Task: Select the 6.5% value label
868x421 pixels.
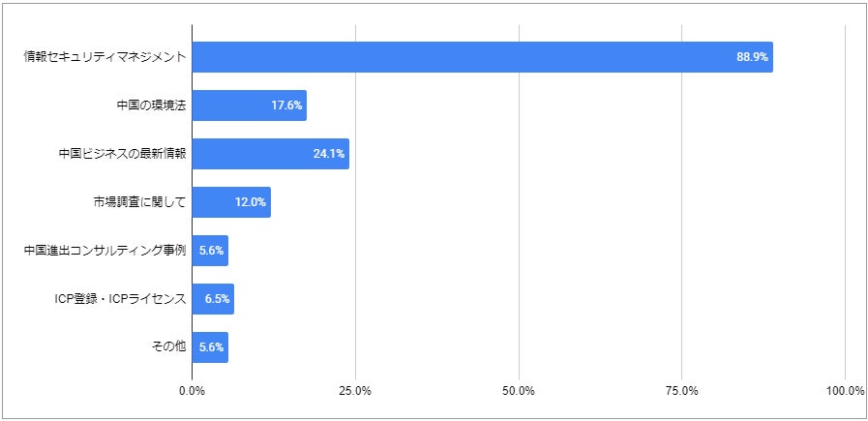Action: pos(217,299)
